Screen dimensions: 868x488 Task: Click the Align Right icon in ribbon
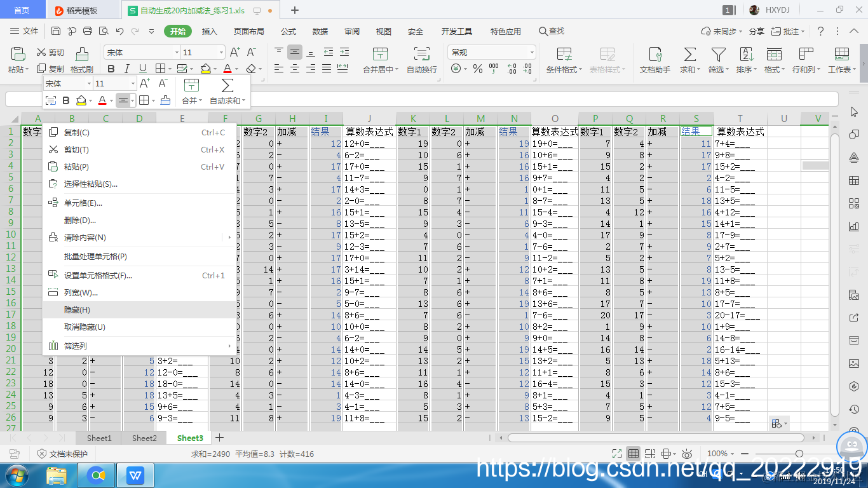point(311,69)
